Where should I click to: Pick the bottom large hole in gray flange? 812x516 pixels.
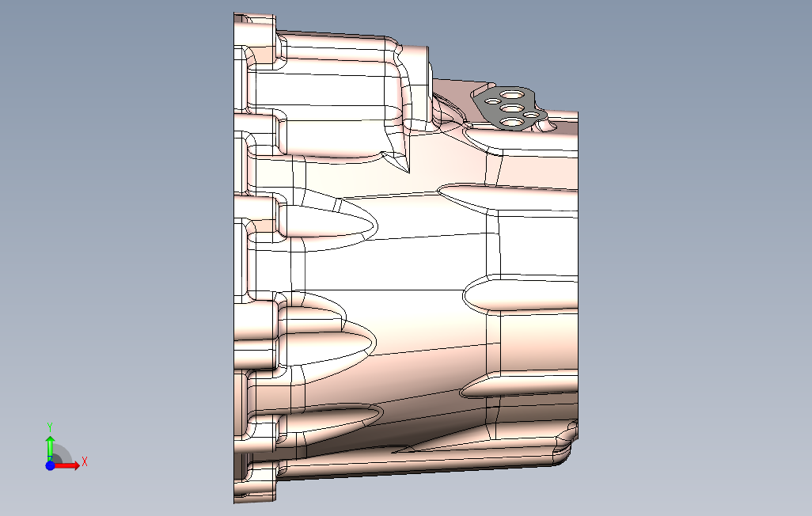(511, 122)
